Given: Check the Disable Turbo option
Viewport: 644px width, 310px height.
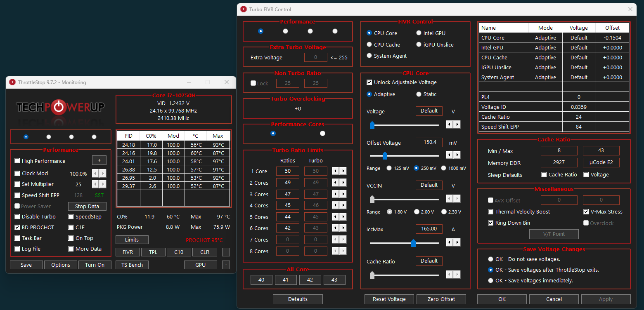Looking at the screenshot, I should click(x=17, y=216).
